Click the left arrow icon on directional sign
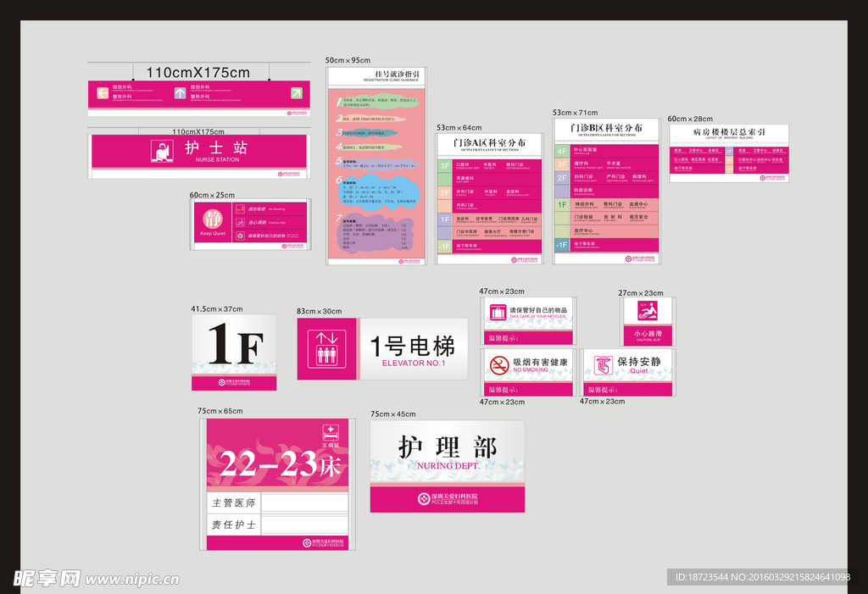Screen dimensions: 868x594 tap(103, 92)
